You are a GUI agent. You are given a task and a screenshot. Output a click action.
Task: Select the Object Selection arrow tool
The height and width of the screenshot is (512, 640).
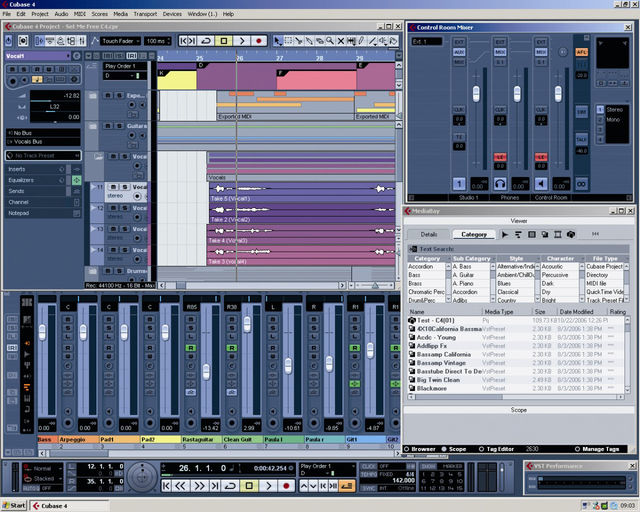point(278,41)
